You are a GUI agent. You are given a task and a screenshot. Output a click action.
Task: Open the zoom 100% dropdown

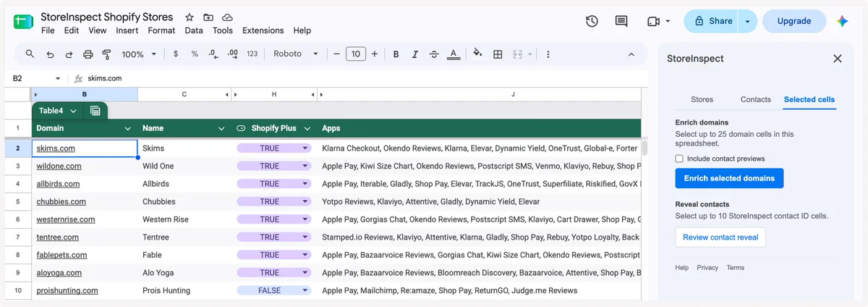pyautogui.click(x=139, y=54)
